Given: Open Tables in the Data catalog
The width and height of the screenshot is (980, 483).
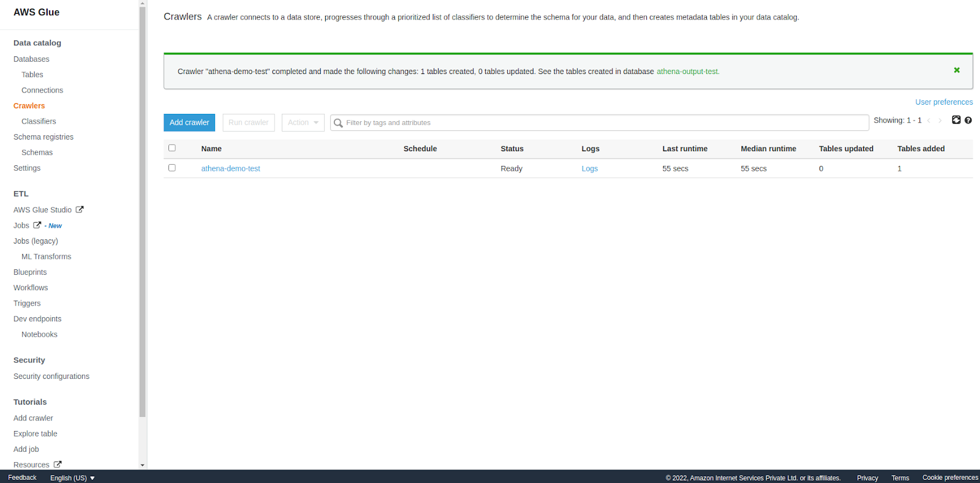Looking at the screenshot, I should (x=32, y=75).
